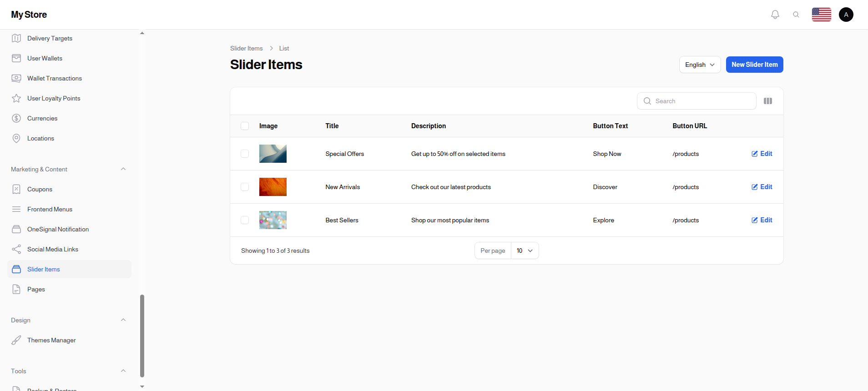Click the New Arrivals orange thumbnail image
Image resolution: width=868 pixels, height=391 pixels.
pyautogui.click(x=273, y=187)
